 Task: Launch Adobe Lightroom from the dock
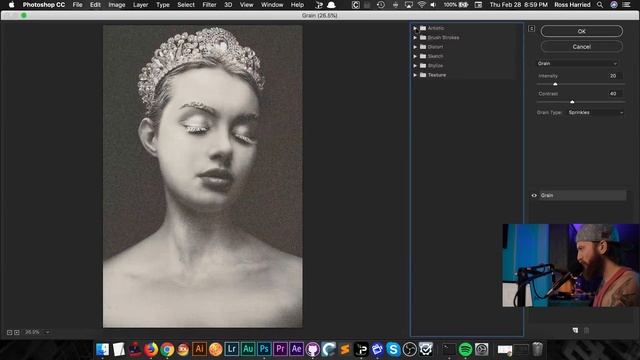[x=232, y=349]
